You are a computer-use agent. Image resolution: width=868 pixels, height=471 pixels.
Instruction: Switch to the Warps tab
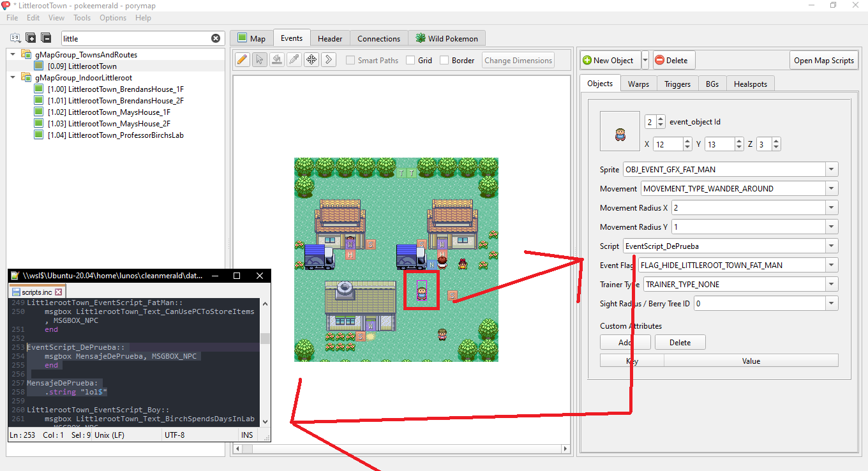(x=638, y=84)
